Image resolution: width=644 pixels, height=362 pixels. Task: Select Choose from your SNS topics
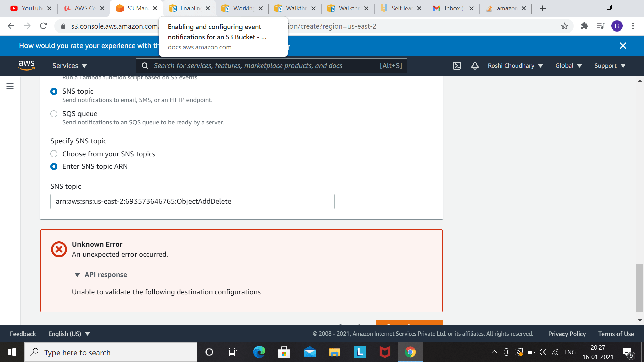[54, 154]
